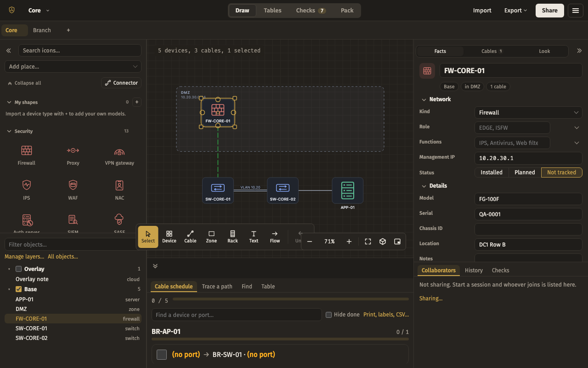Activate the Rack tool

(232, 237)
